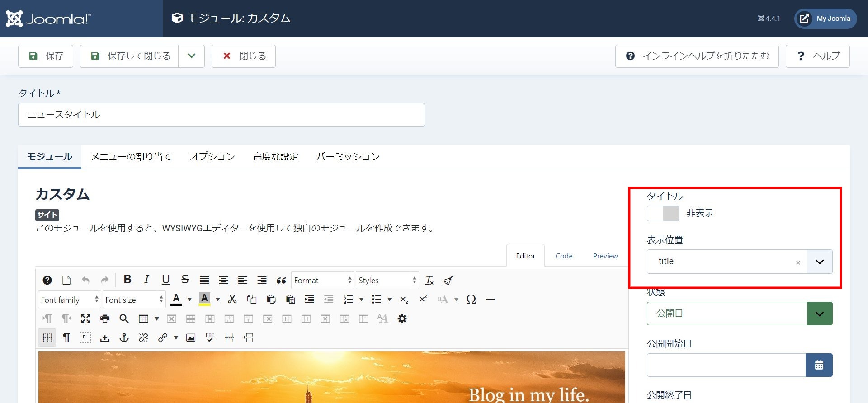868x403 pixels.
Task: Click the cut (scissors) icon
Action: point(232,300)
